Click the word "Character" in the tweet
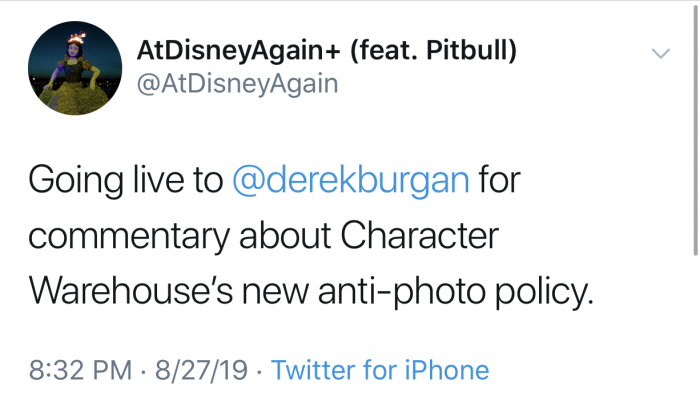 (x=420, y=236)
